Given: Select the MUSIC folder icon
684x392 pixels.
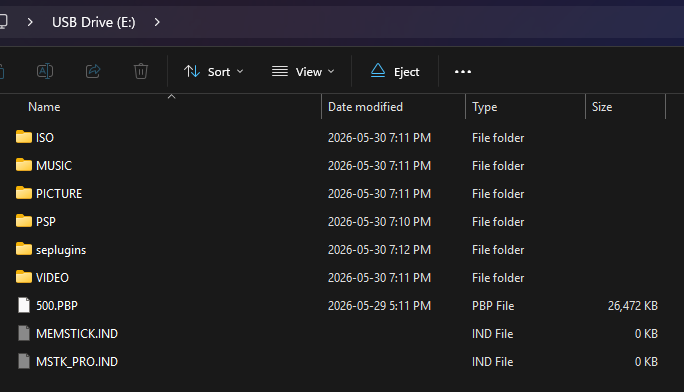Looking at the screenshot, I should point(24,165).
